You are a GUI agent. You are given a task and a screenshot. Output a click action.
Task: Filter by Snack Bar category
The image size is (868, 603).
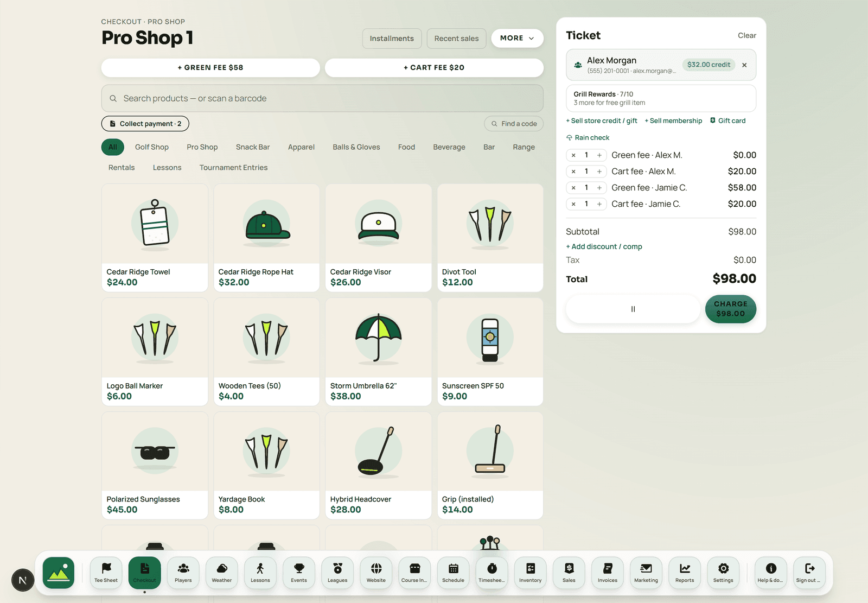click(253, 147)
